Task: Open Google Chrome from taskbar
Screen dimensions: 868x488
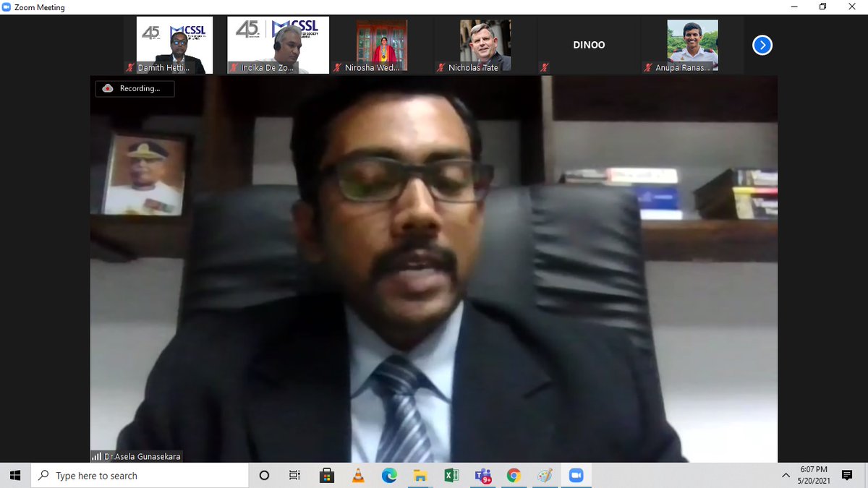Action: [x=514, y=476]
